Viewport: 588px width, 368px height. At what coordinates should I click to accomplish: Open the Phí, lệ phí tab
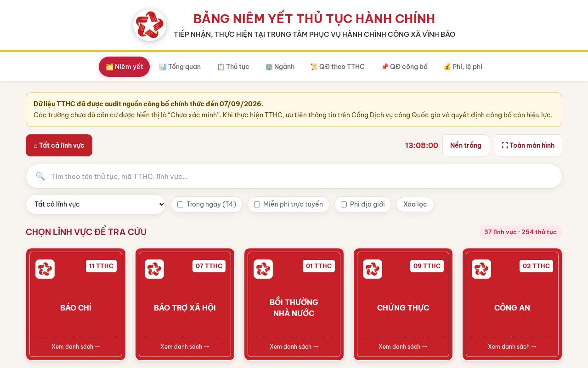pyautogui.click(x=463, y=67)
